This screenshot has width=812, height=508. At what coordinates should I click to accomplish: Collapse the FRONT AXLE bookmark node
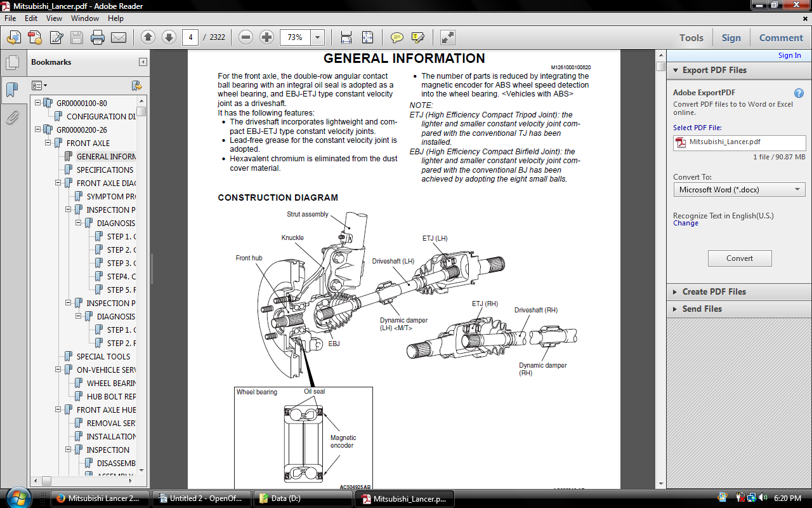48,143
